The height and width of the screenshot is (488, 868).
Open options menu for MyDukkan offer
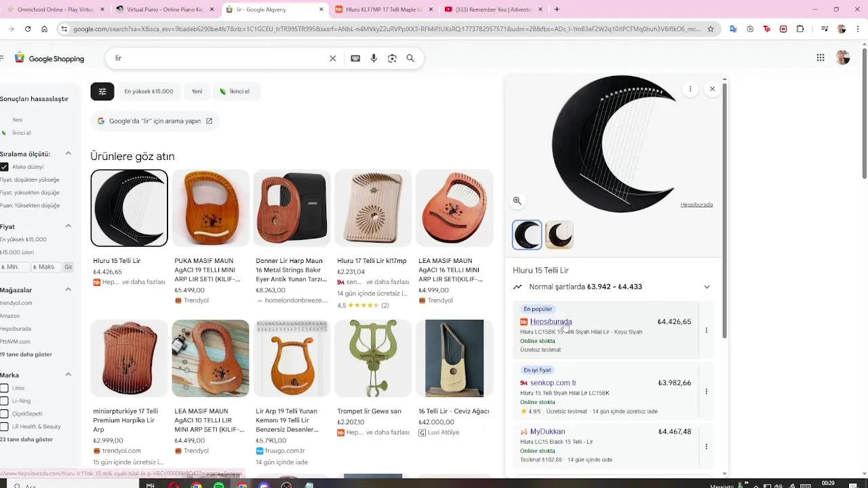(706, 447)
